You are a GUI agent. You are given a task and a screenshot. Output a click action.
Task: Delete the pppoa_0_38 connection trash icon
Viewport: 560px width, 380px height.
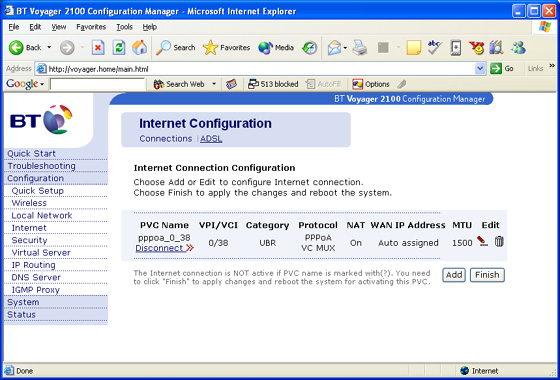pos(499,241)
